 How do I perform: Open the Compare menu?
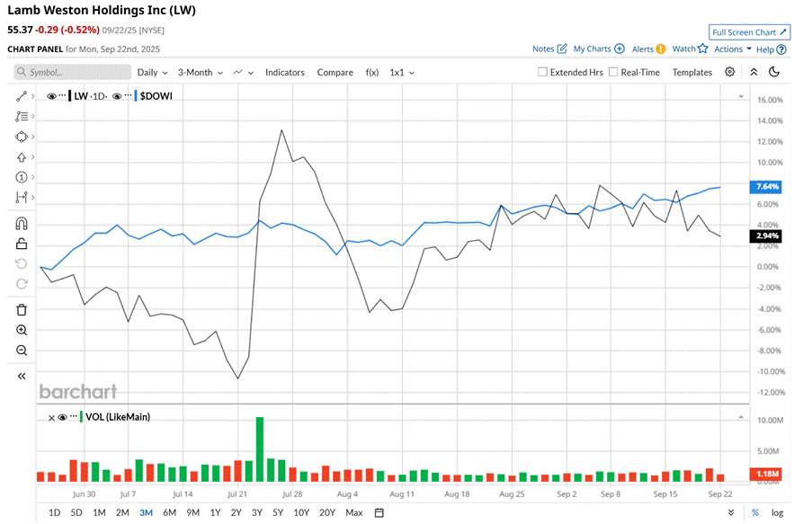coord(335,73)
